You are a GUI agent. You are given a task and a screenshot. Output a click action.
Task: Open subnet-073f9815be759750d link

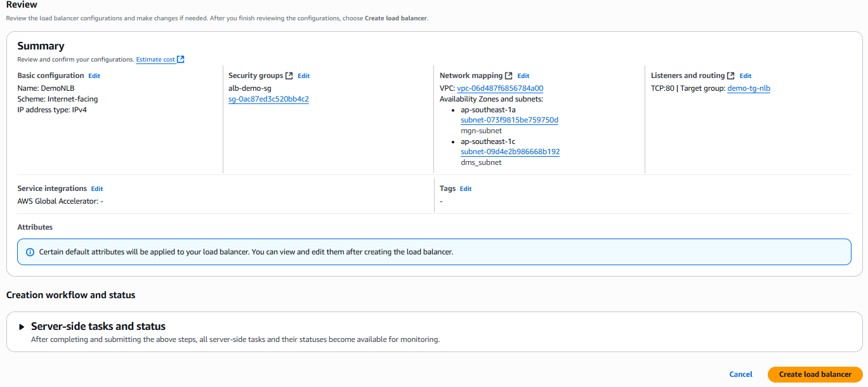click(510, 120)
